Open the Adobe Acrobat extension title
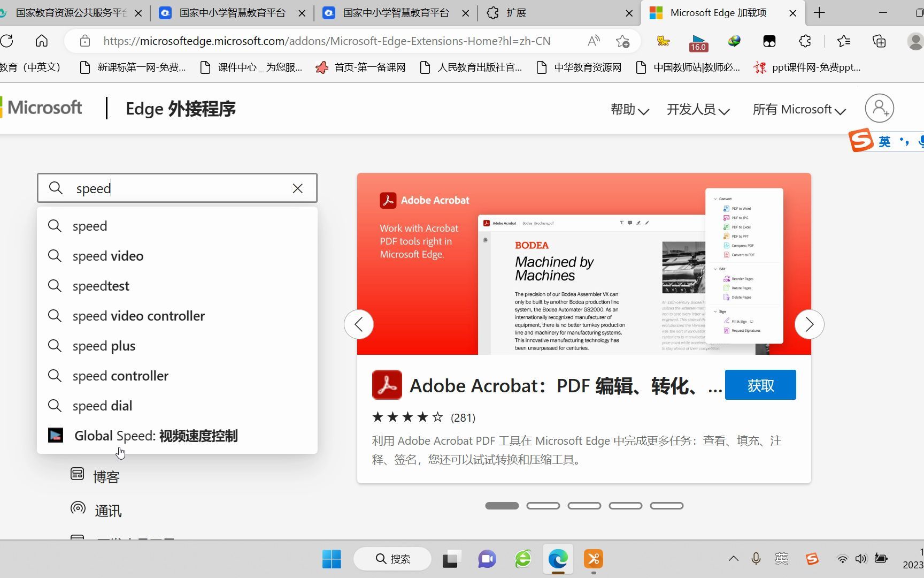This screenshot has width=924, height=578. tap(566, 385)
